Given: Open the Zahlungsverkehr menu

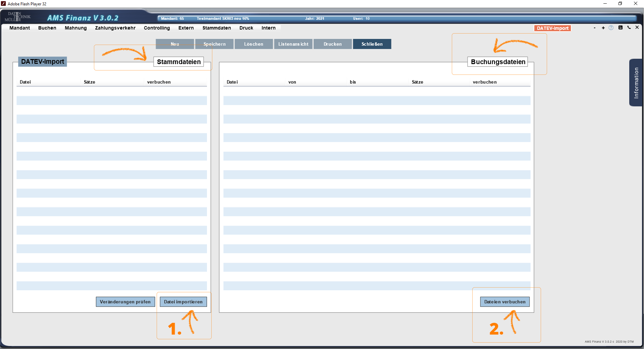Looking at the screenshot, I should pos(115,28).
